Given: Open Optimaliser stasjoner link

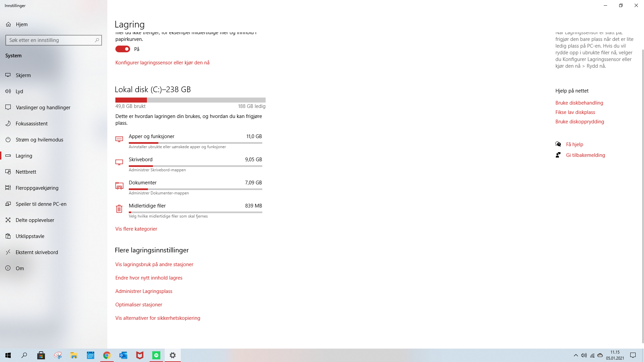Looking at the screenshot, I should click(x=139, y=305).
